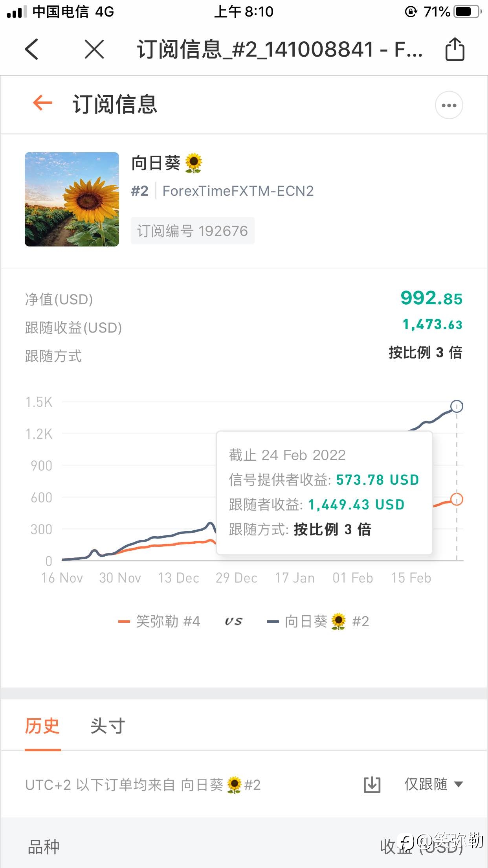
Task: Expand the 仅跟随 filter dropdown
Action: click(x=434, y=784)
